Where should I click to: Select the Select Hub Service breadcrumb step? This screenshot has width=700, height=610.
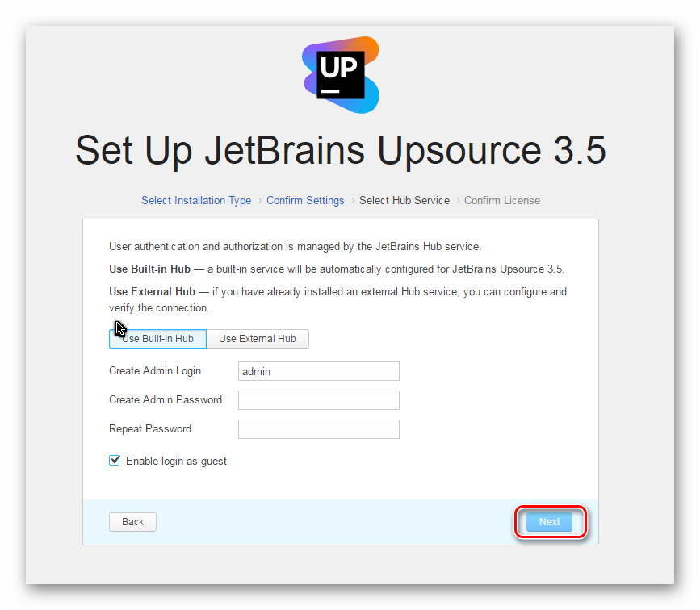tap(404, 200)
